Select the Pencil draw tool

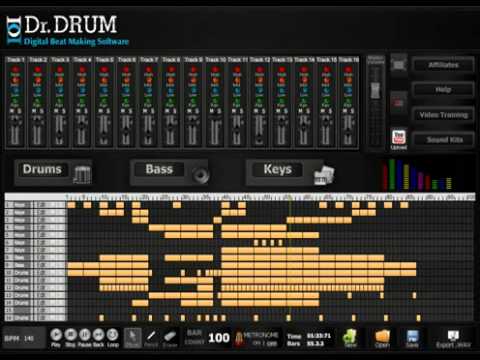coord(151,336)
